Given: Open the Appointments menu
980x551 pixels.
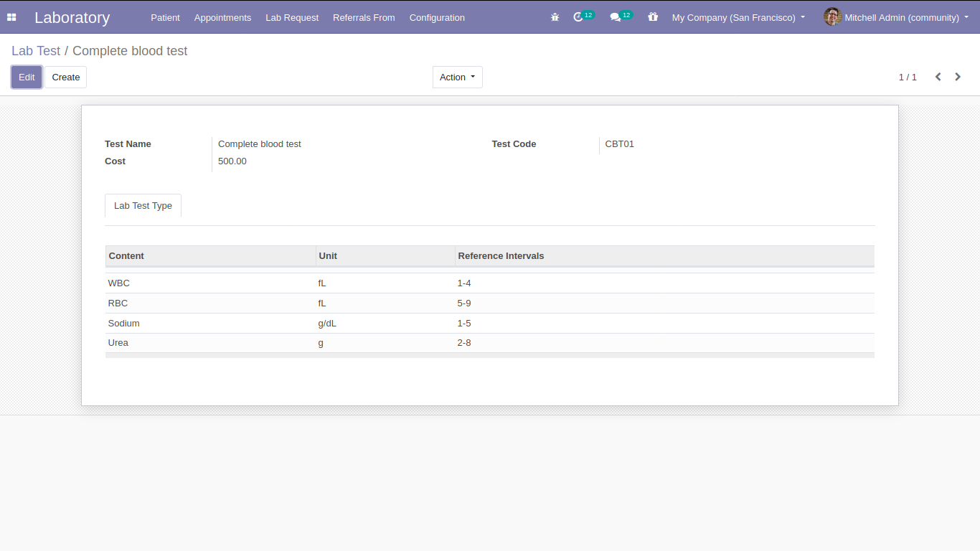Looking at the screenshot, I should click(222, 17).
